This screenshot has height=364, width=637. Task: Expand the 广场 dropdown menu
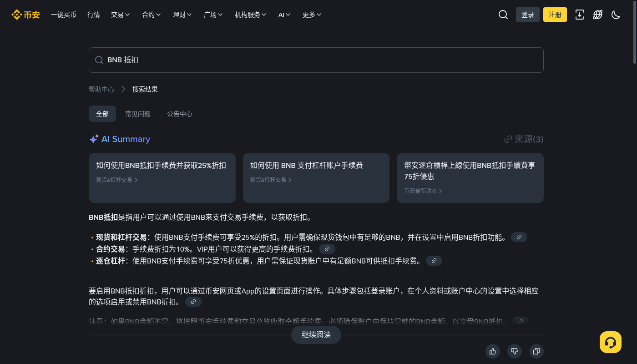pos(213,15)
